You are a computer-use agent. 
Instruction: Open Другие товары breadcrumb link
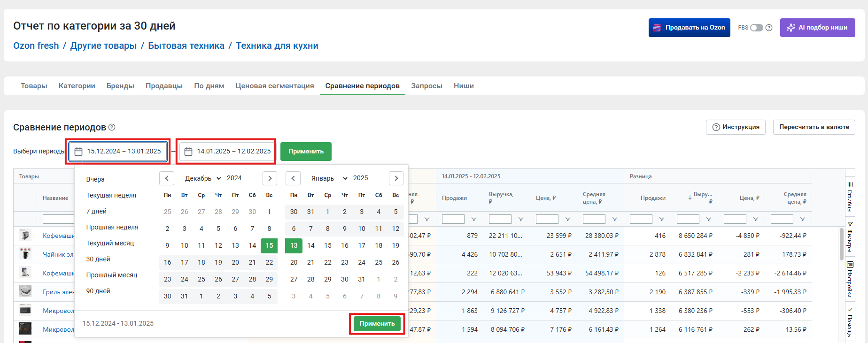[x=103, y=46]
